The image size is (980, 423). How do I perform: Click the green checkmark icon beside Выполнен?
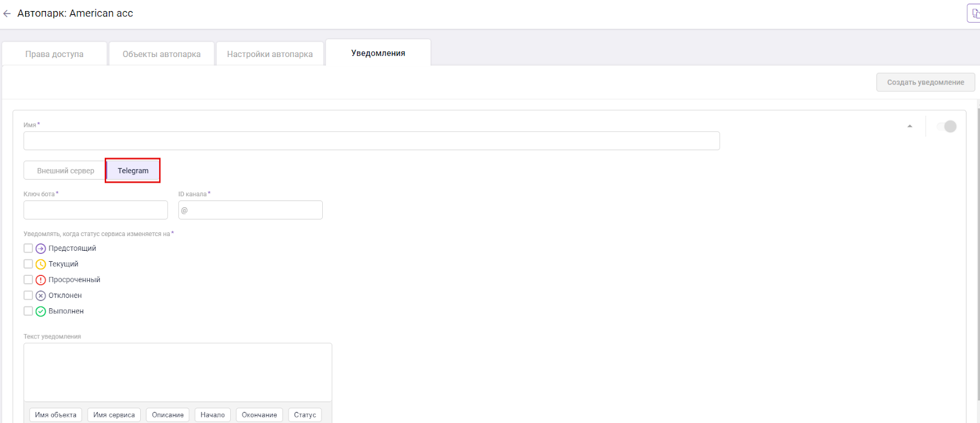click(x=40, y=311)
